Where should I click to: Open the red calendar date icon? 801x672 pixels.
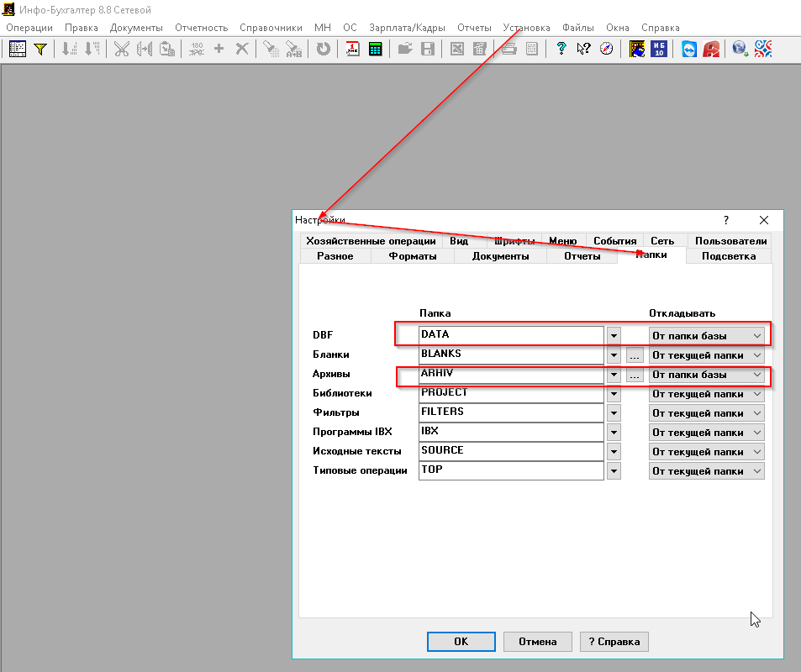tap(352, 49)
